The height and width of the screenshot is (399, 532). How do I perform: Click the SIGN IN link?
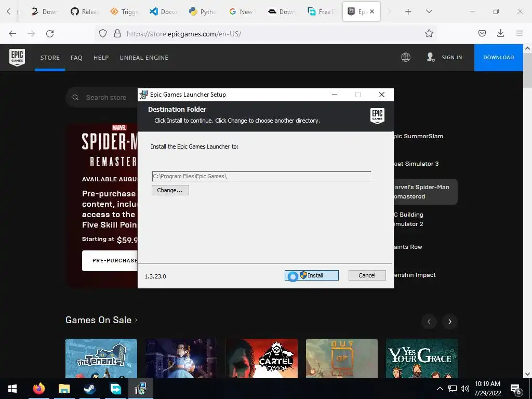[451, 57]
